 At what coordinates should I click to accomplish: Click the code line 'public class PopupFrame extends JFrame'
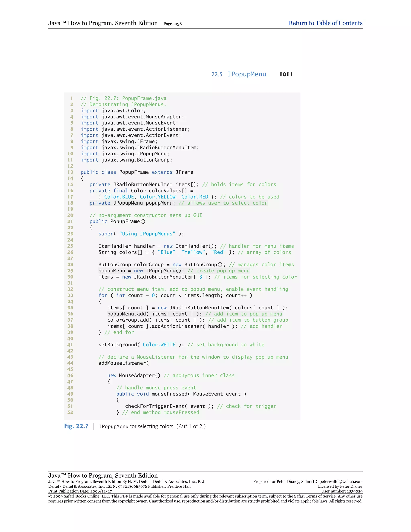(137, 172)
